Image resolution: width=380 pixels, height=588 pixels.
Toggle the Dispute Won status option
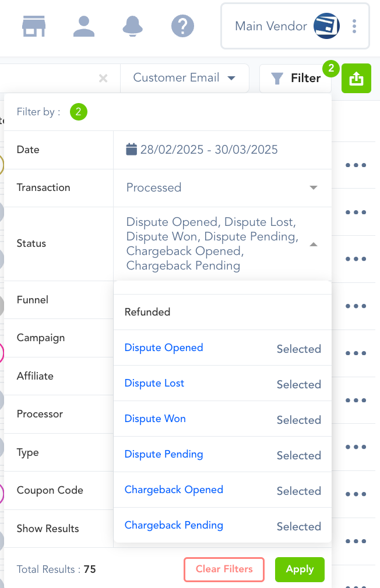[223, 419]
